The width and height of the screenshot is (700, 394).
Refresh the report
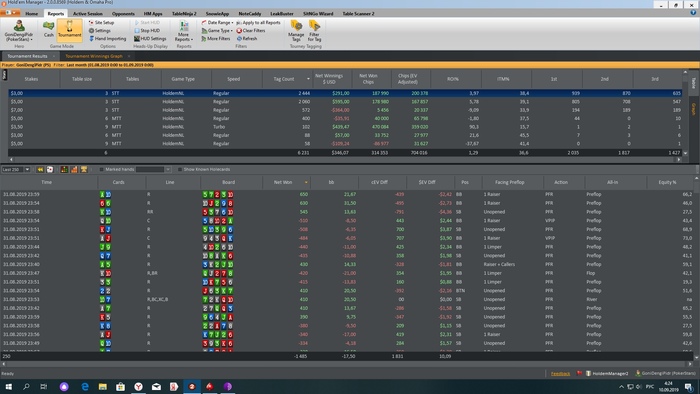pos(247,38)
